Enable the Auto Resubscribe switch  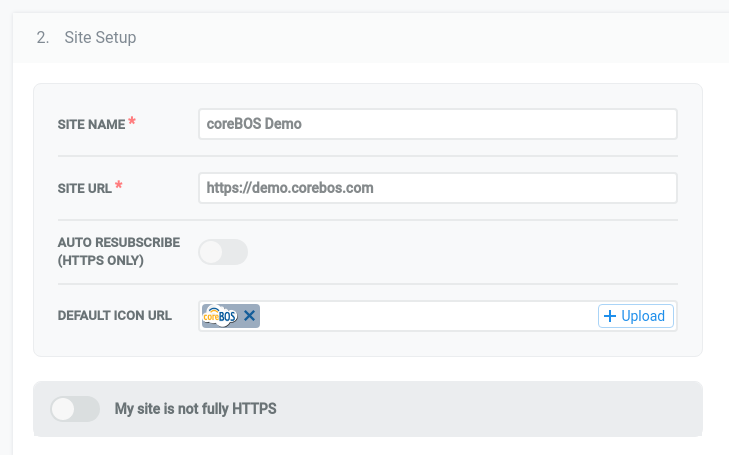(223, 252)
